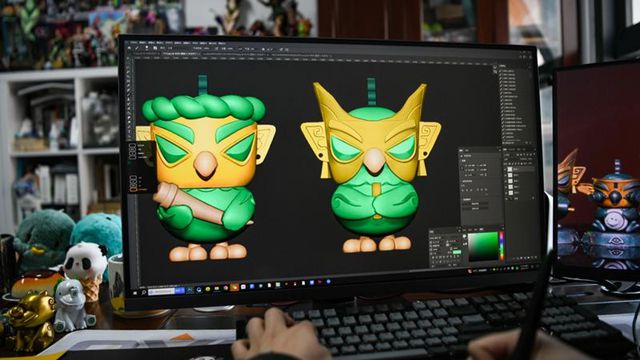Open Windows taskbar search icon
Screen dimensions: 640x360
144,292
